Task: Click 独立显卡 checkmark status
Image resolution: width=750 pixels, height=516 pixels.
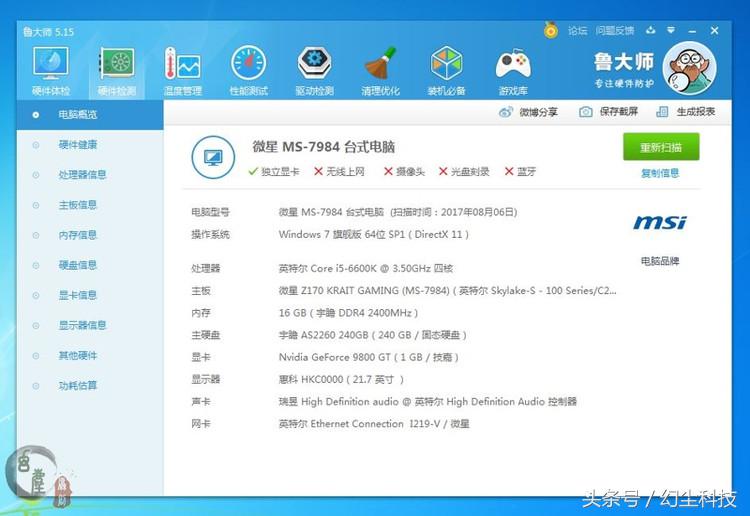Action: (274, 171)
